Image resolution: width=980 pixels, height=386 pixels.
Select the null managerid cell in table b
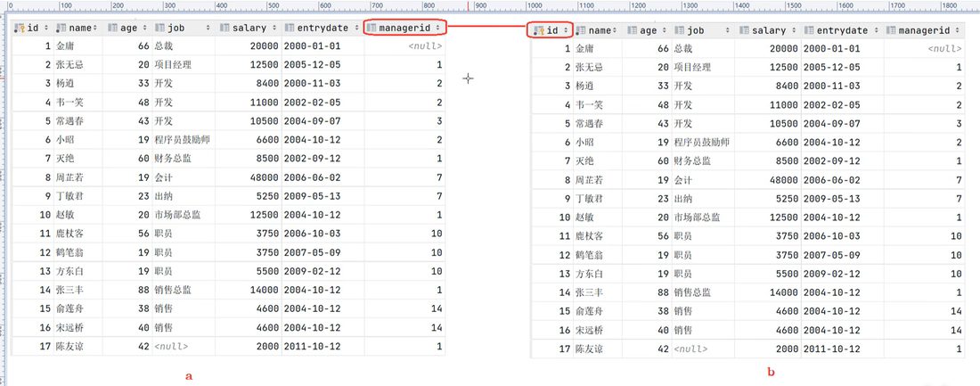coord(924,49)
